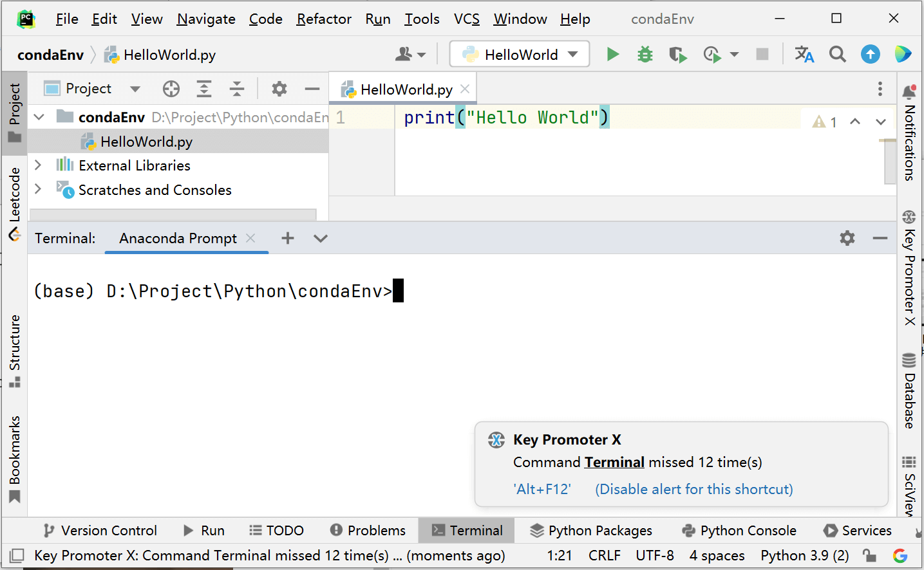Open Project view mode dropdown arrow
Screen dimensions: 924x570
click(135, 89)
